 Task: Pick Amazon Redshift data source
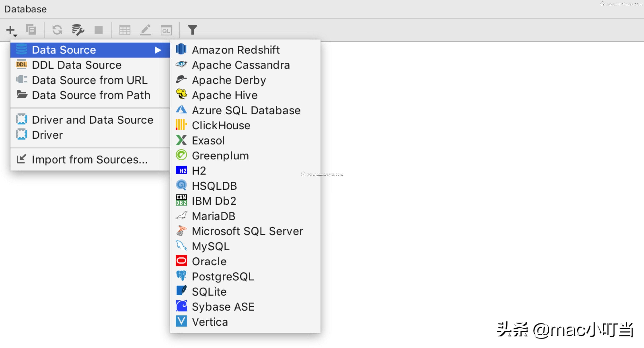click(x=236, y=50)
